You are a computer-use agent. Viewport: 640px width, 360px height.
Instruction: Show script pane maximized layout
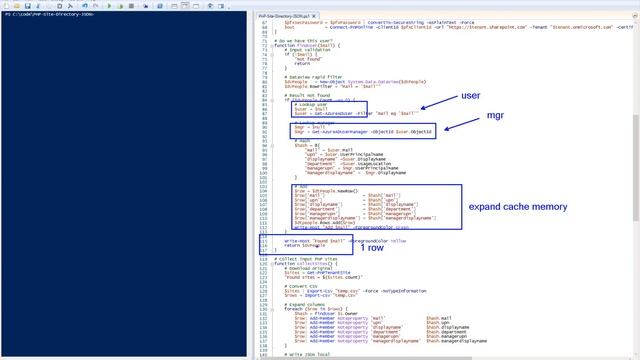196,6
